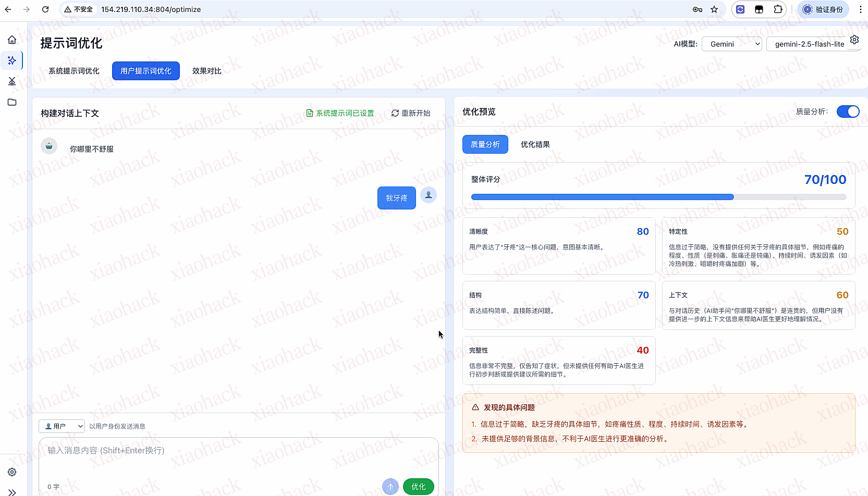Click the upward send arrow button
Screen dimensions: 868x496
pos(390,486)
